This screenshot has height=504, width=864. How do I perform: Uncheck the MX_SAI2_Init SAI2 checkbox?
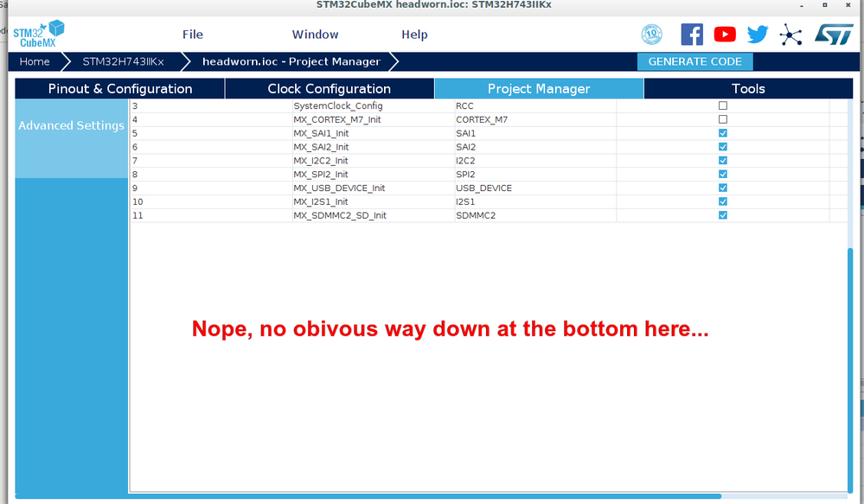723,147
